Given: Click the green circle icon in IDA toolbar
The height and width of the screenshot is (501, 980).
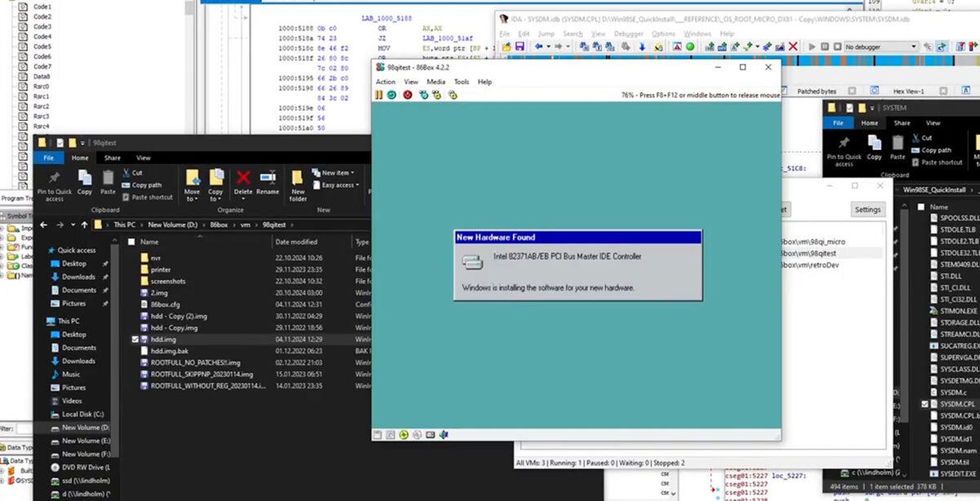Looking at the screenshot, I should (690, 47).
